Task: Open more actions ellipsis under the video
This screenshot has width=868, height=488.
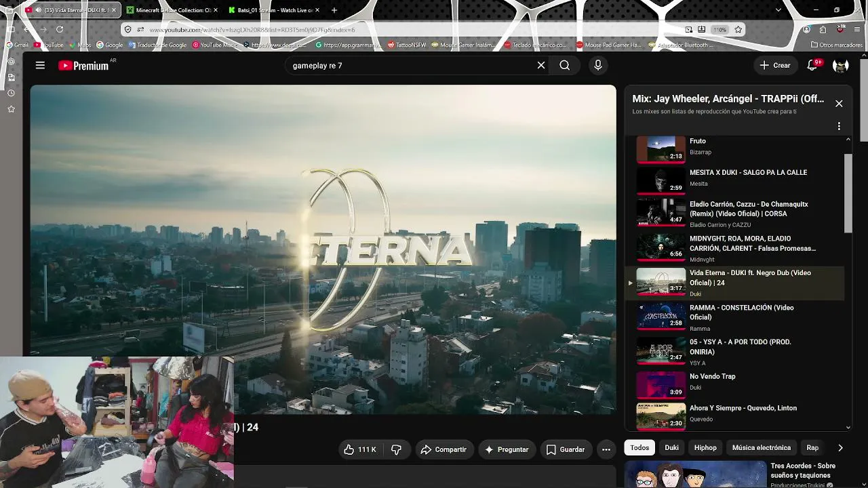Action: click(x=606, y=449)
